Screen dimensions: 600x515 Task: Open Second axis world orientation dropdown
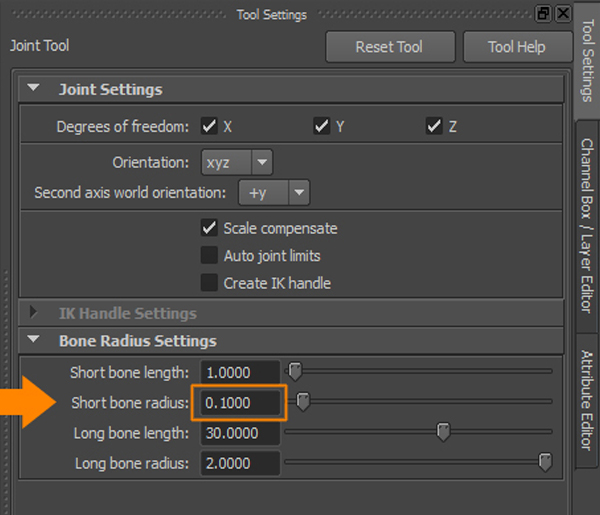click(x=274, y=192)
